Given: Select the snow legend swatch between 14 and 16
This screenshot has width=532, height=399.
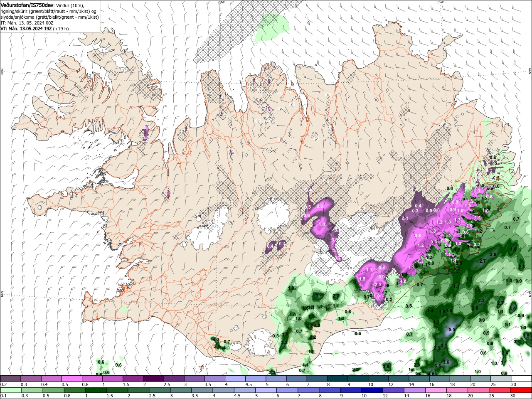Looking at the screenshot, I should click(419, 379).
